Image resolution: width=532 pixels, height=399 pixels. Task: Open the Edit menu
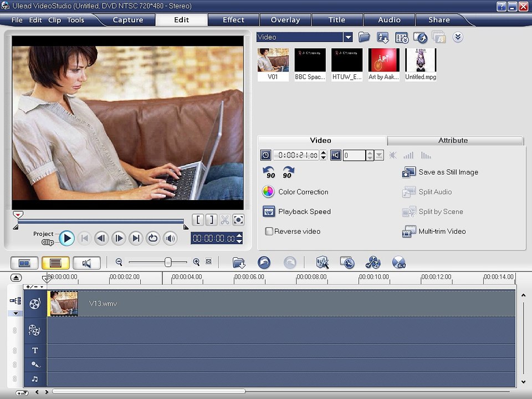pyautogui.click(x=35, y=20)
